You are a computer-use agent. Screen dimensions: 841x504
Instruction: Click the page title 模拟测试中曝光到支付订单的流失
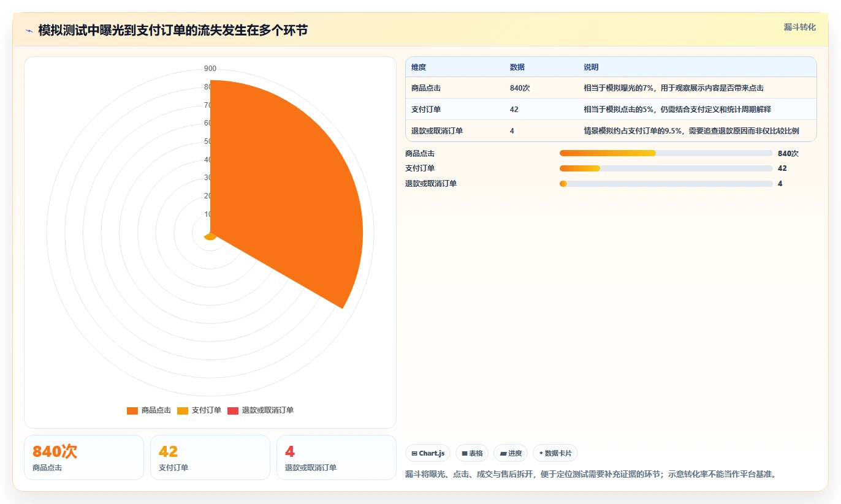click(173, 31)
